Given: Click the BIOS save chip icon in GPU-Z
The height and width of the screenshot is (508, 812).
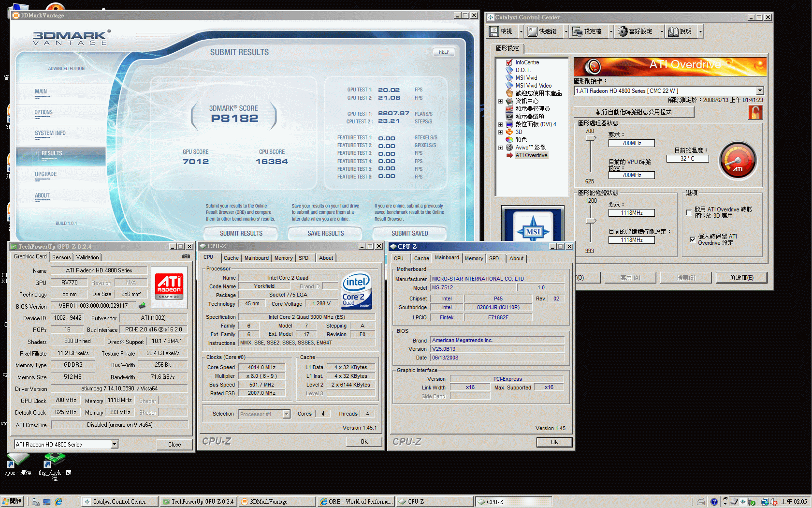Looking at the screenshot, I should 142,306.
